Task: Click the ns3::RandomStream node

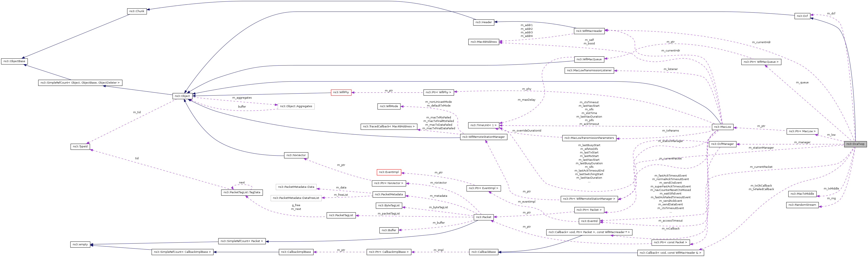Action: click(802, 205)
